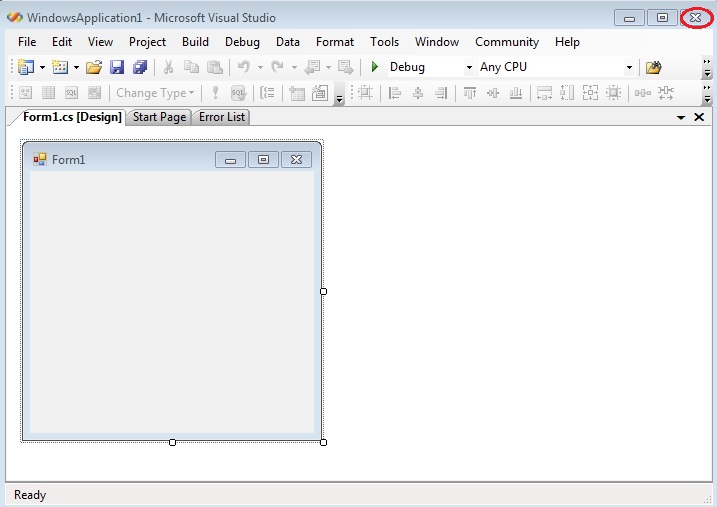Click the Execute SQL exclamation icon
717x507 pixels.
click(215, 93)
